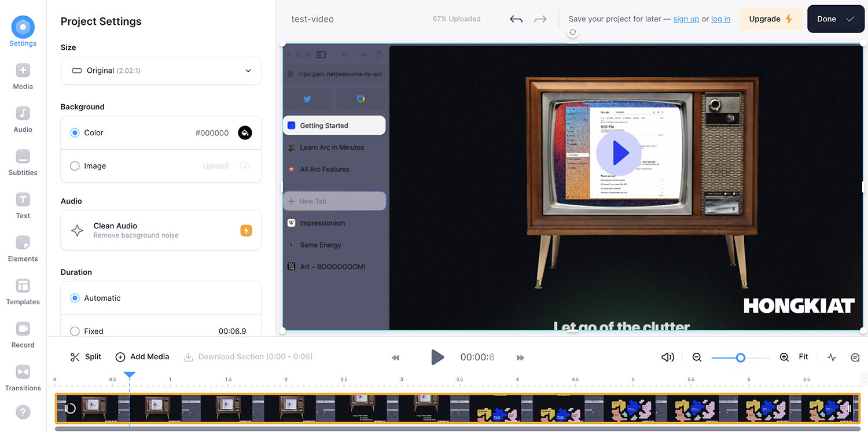Select the Color background radio button
The width and height of the screenshot is (868, 432).
pyautogui.click(x=75, y=133)
